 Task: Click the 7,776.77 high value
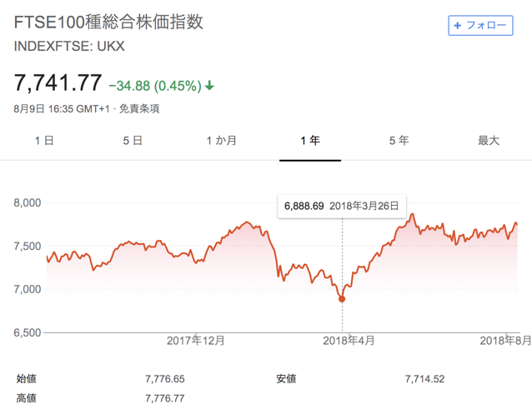click(165, 398)
